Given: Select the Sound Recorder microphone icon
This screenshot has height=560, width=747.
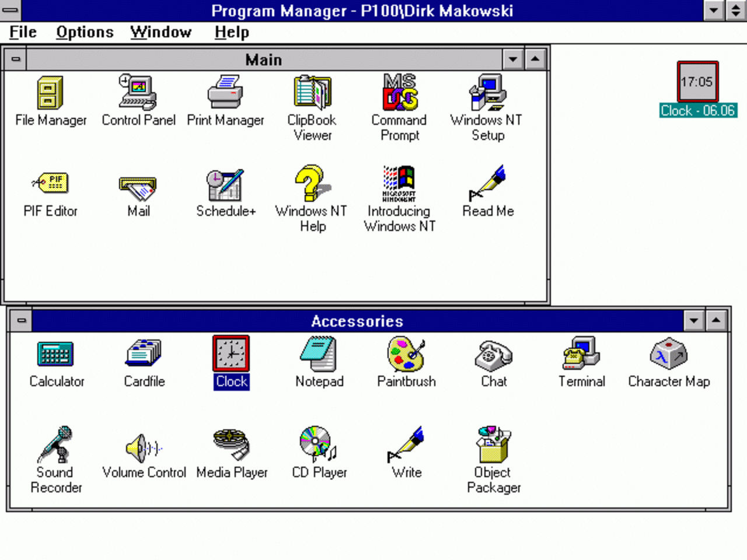Looking at the screenshot, I should pos(55,444).
